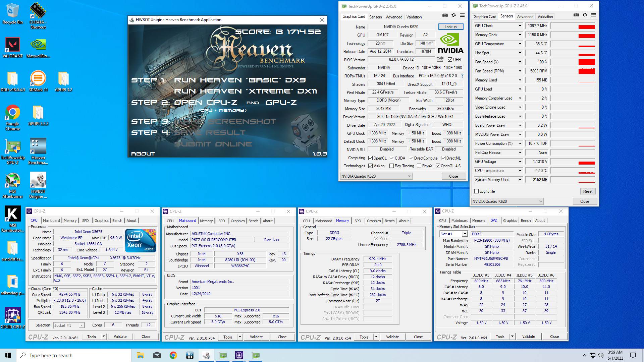Launch 3DMark 11 from desktop
Viewport: 644px width, 362px height.
pos(38,81)
